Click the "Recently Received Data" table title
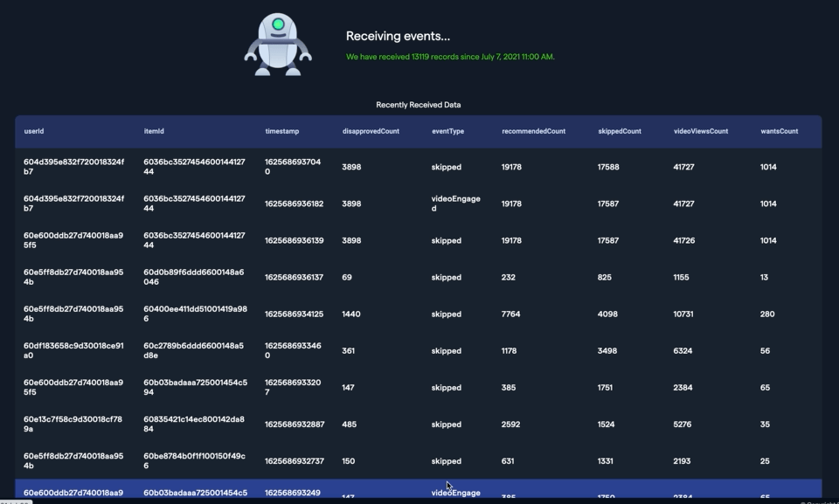The width and height of the screenshot is (839, 504). 418,105
